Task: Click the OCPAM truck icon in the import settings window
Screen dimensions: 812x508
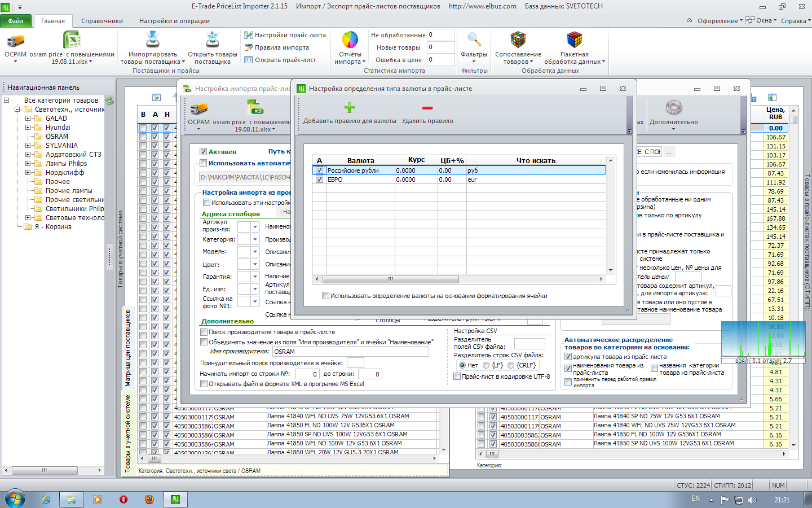Action: click(199, 108)
